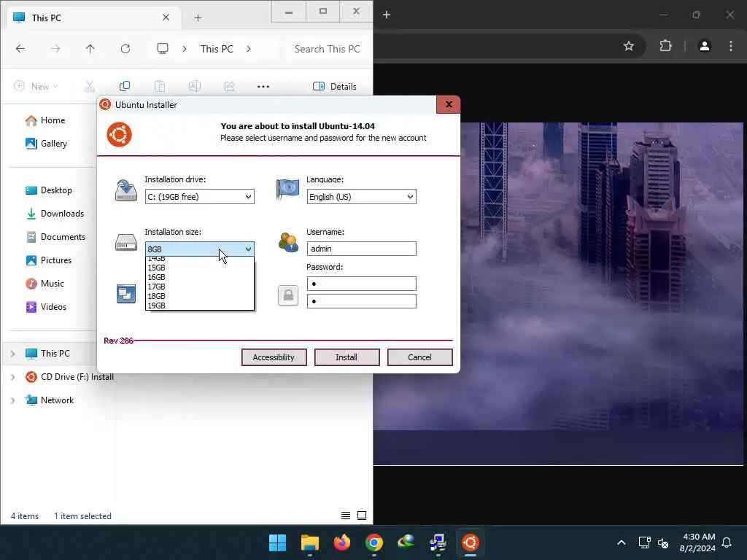Screen dimensions: 747x560
Task: Click first Password field
Action: click(362, 284)
